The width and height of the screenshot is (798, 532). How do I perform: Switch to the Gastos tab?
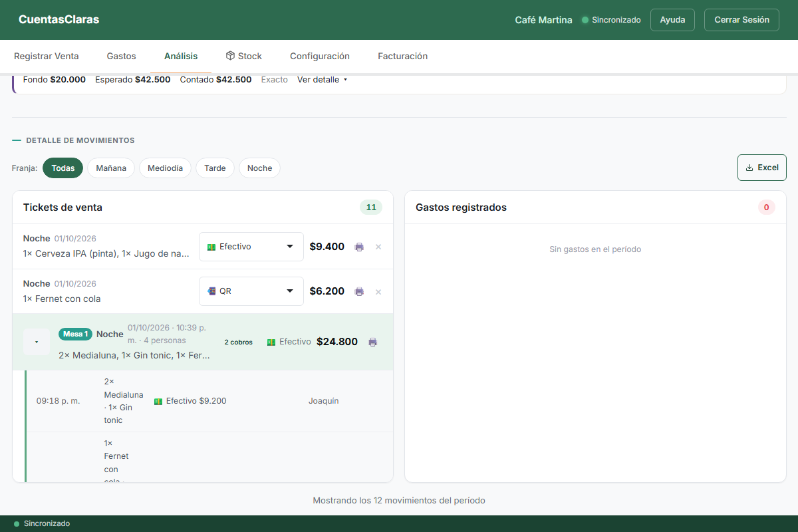(x=121, y=57)
